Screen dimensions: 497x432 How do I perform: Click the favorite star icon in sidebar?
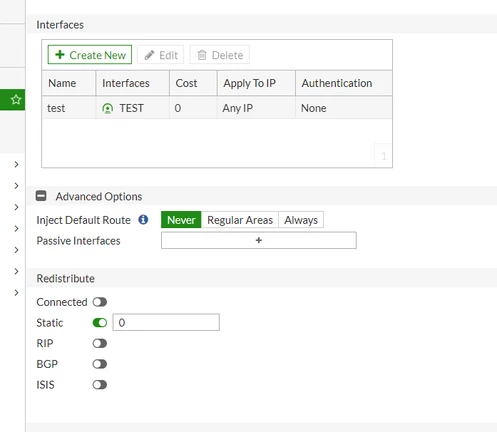(16, 99)
